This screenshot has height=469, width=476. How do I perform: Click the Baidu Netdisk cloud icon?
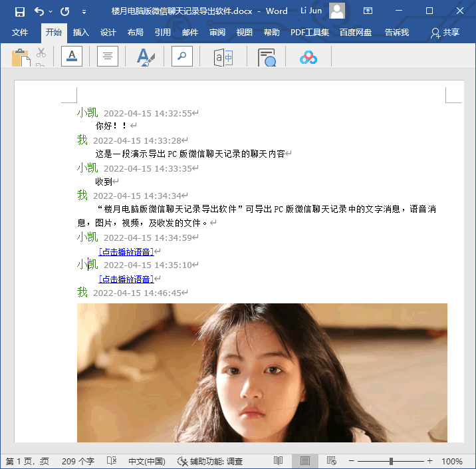coord(308,58)
